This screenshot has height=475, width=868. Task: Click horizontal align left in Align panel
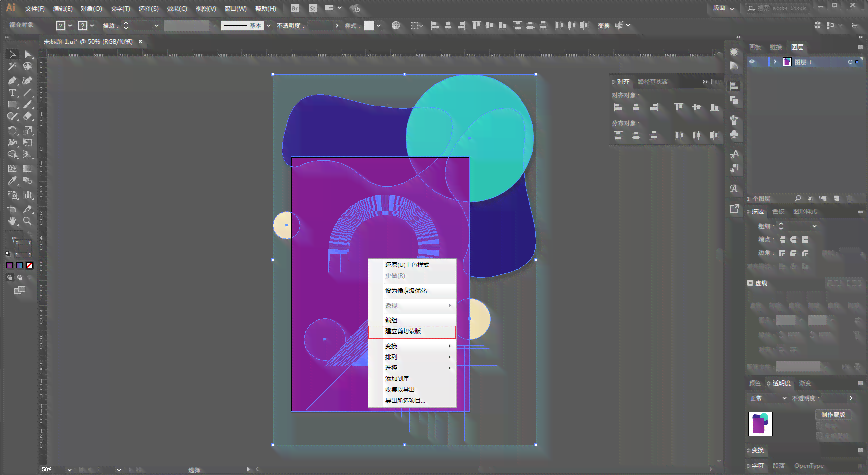[x=618, y=107]
